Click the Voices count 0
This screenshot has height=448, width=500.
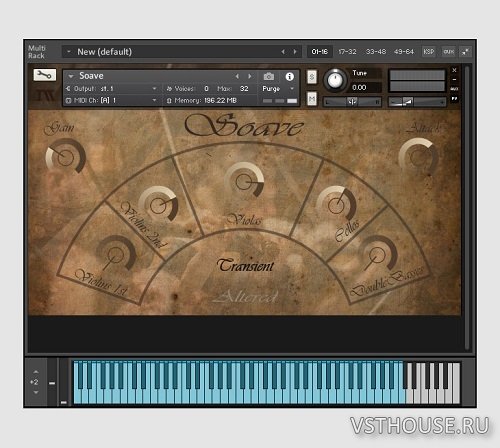tap(206, 89)
